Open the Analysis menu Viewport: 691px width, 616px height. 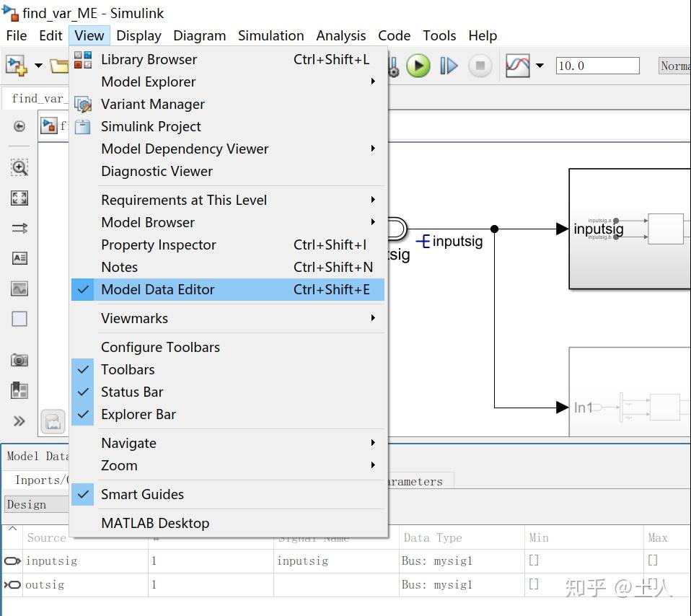[341, 35]
